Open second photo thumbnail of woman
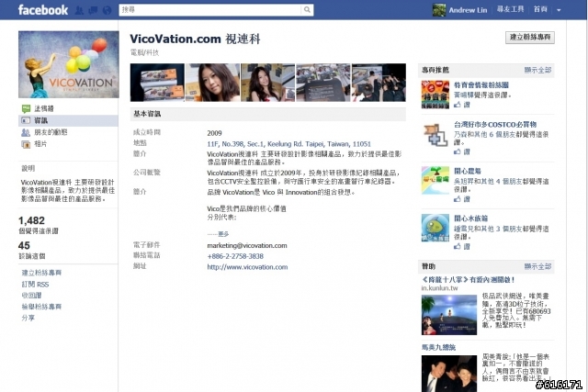This screenshot has height=392, width=588. coord(212,83)
